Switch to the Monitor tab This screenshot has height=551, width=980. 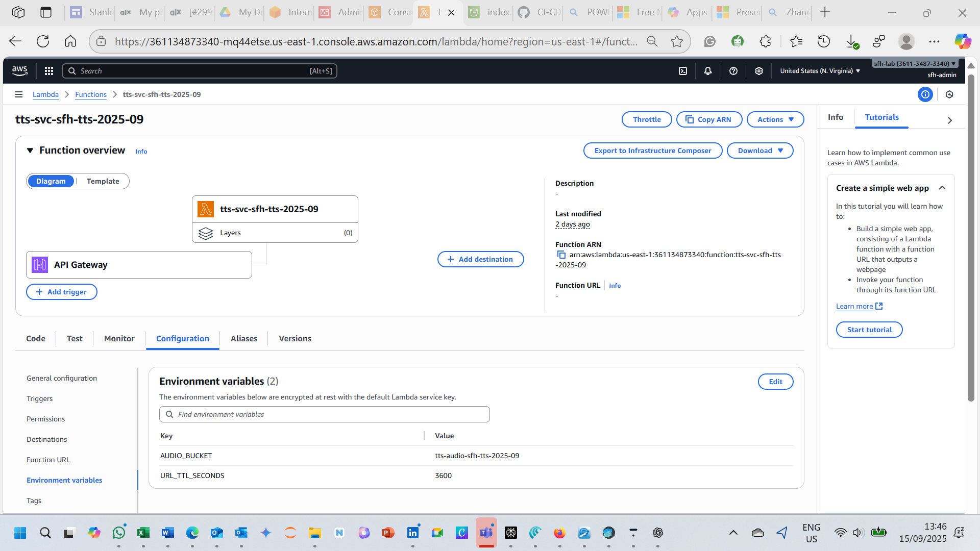(119, 338)
